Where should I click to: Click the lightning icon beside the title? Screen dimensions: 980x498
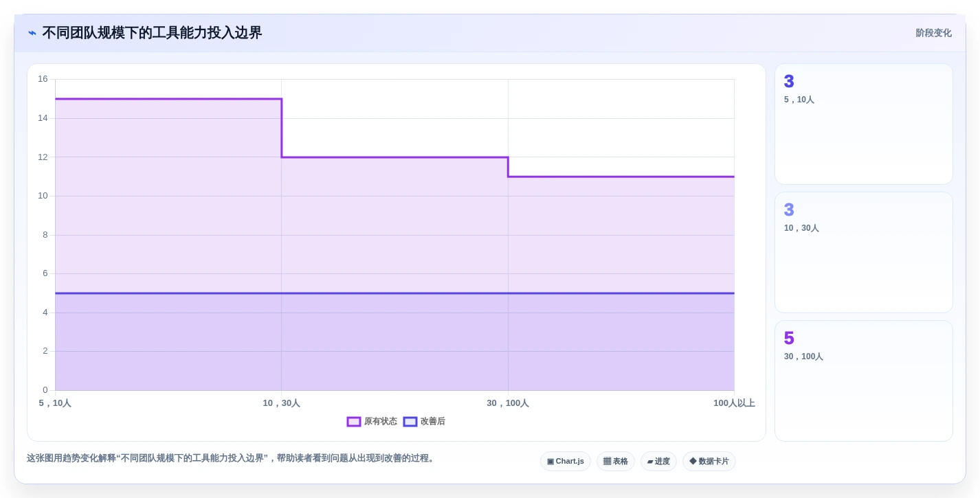pyautogui.click(x=32, y=33)
